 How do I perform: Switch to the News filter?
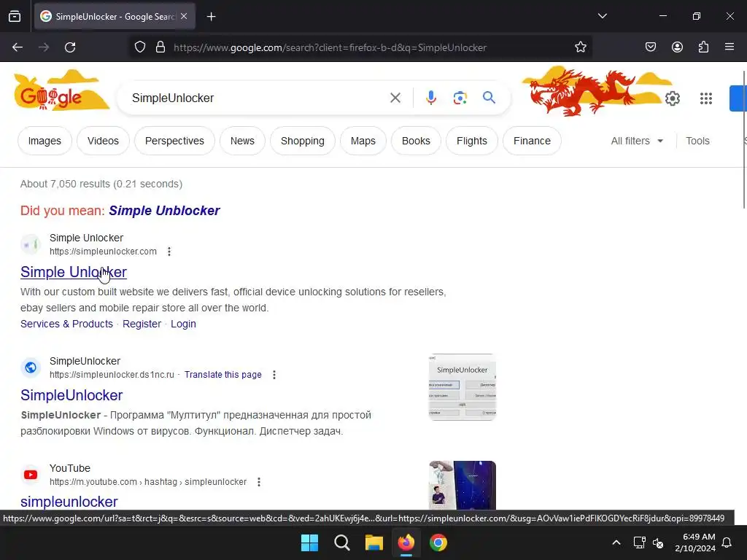pyautogui.click(x=242, y=141)
